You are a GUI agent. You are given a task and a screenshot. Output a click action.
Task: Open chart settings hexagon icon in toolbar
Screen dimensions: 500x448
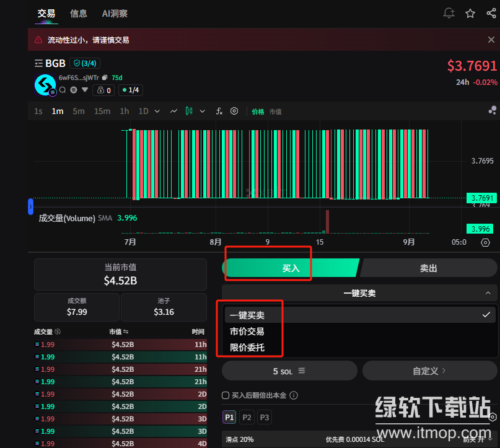click(234, 112)
